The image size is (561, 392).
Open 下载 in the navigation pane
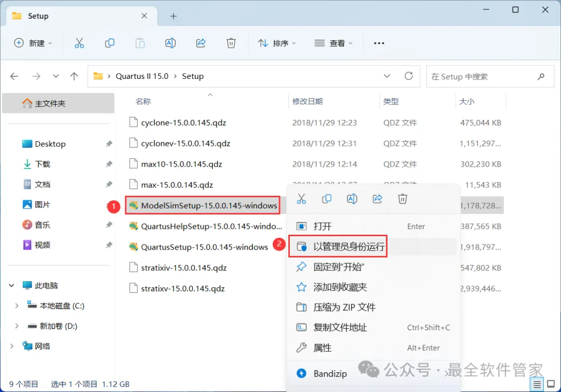(42, 164)
